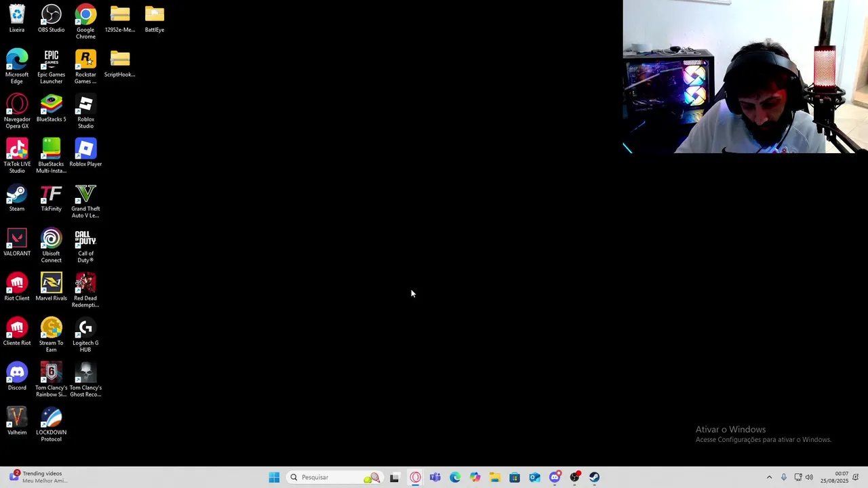
Task: Select the Discord desktop shortcut
Action: click(x=17, y=376)
